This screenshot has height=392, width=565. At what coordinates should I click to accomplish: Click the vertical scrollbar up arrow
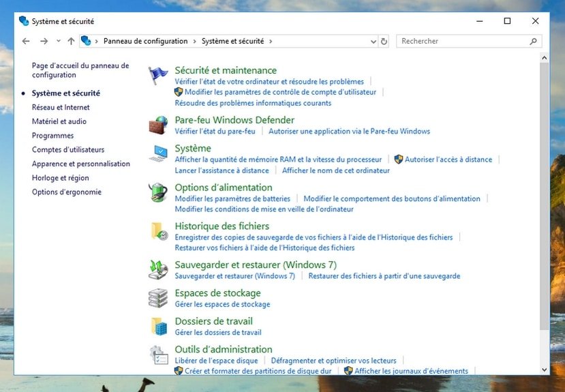(x=544, y=58)
